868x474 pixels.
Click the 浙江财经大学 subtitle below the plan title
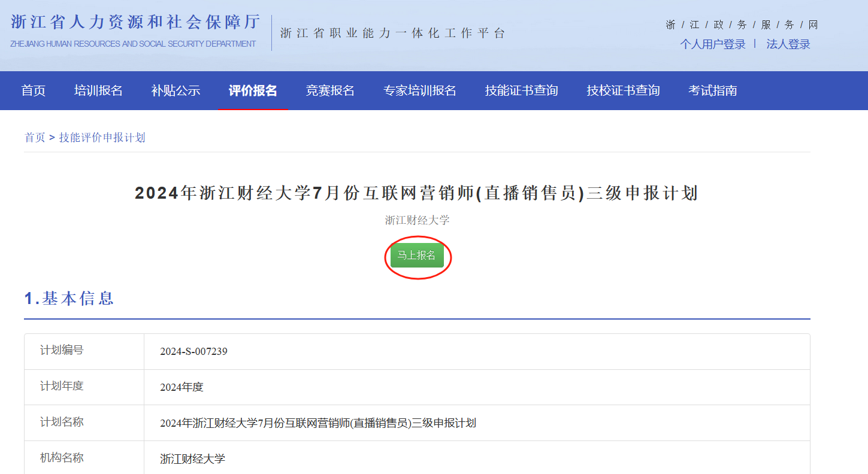[x=417, y=220]
